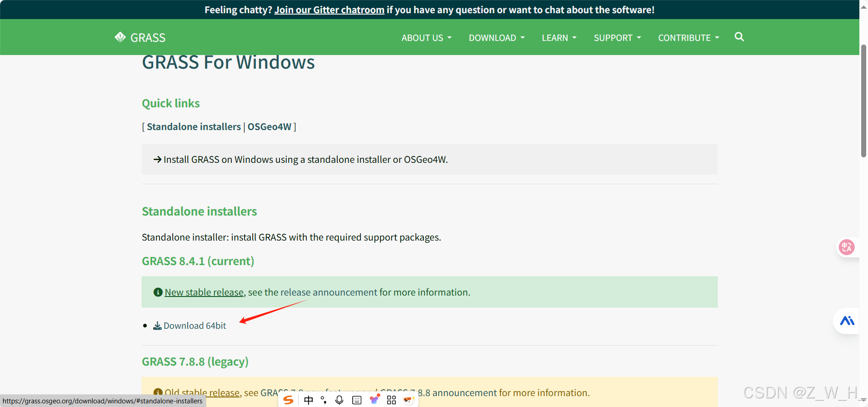Jump to OSGeo4W quick link
Viewport: 868px width, 407px height.
pyautogui.click(x=269, y=127)
